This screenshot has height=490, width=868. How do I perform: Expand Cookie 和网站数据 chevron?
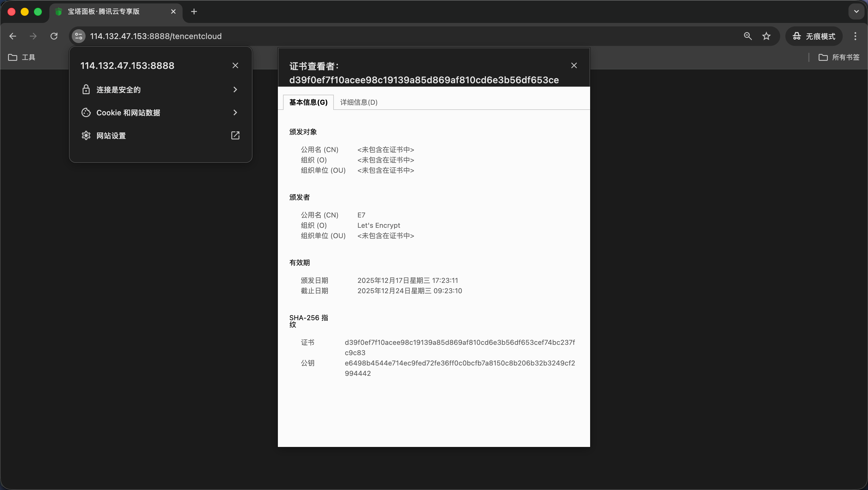(235, 112)
